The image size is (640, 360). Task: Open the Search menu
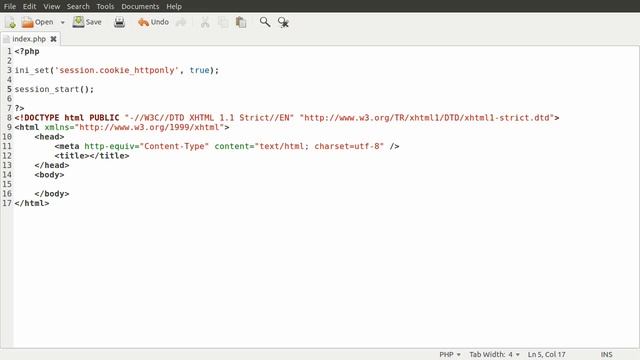pos(78,7)
